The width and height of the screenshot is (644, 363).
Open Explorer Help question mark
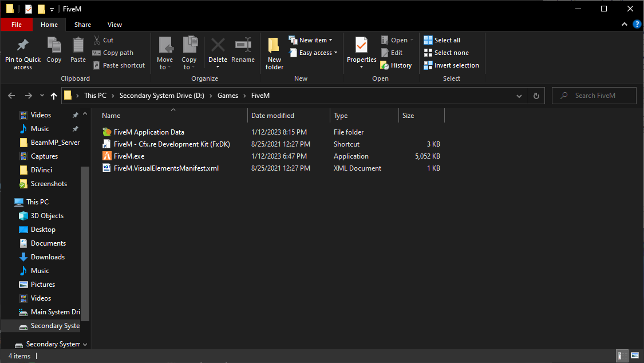pos(637,24)
